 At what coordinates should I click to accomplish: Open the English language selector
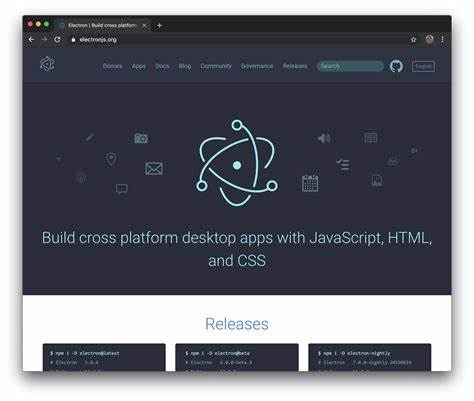(423, 66)
